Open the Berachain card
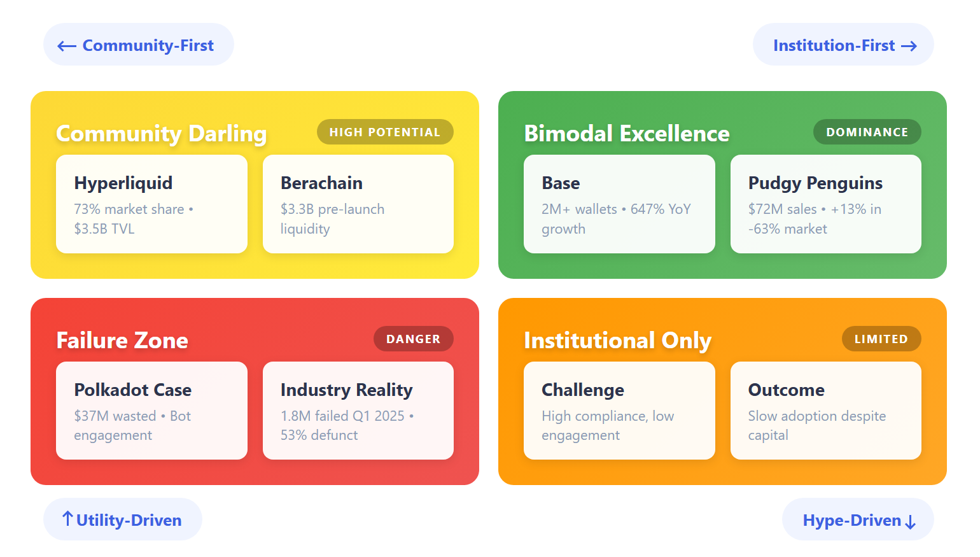 (x=358, y=204)
